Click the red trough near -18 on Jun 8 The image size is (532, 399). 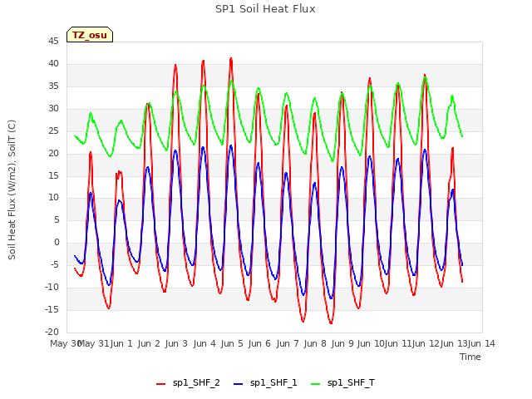point(331,323)
